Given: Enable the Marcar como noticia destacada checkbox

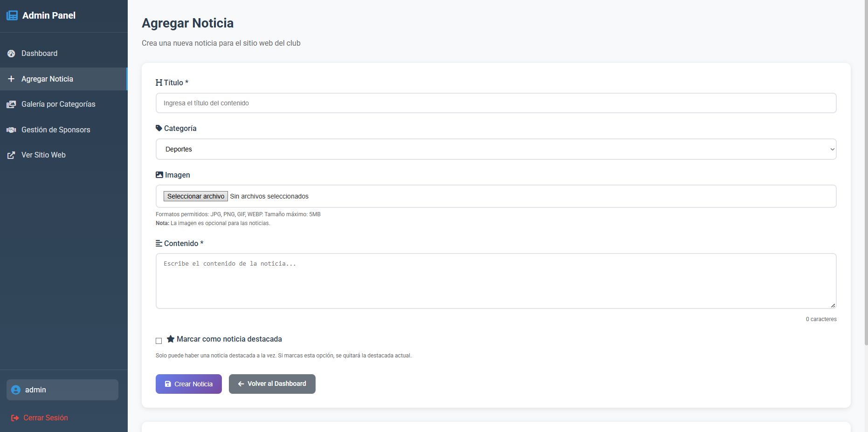Looking at the screenshot, I should 159,341.
